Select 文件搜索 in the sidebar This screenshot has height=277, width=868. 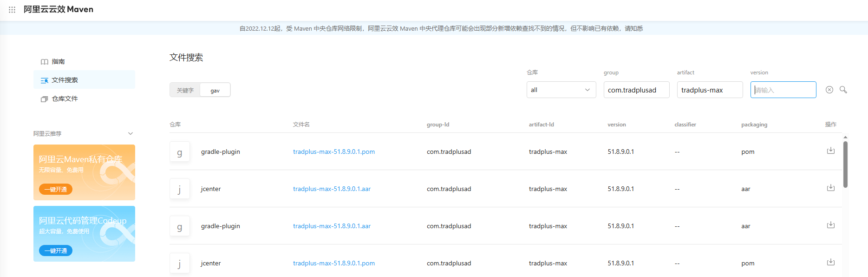84,80
